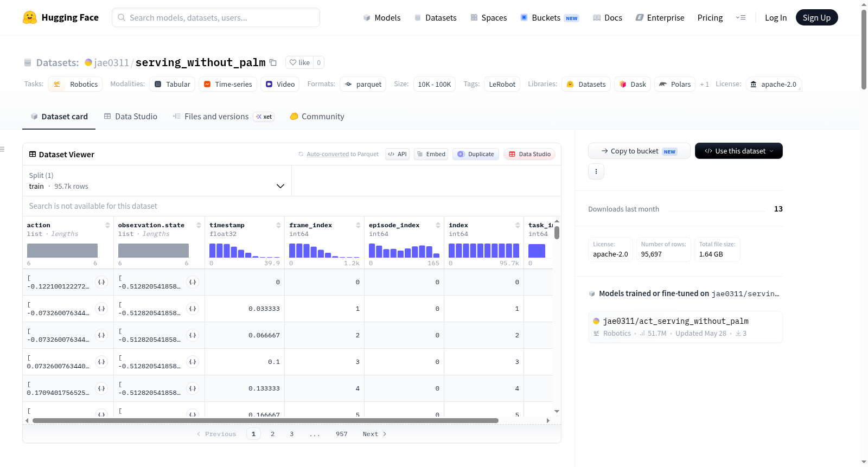Screen dimensions: 868x467
Task: Expand observation.state JSON in the 0.133333 row
Action: click(193, 388)
